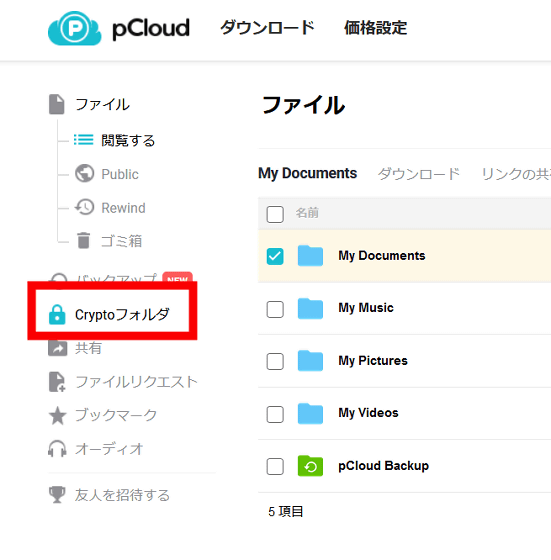Image resolution: width=551 pixels, height=560 pixels.
Task: Click the Rewind clock icon
Action: [x=85, y=207]
